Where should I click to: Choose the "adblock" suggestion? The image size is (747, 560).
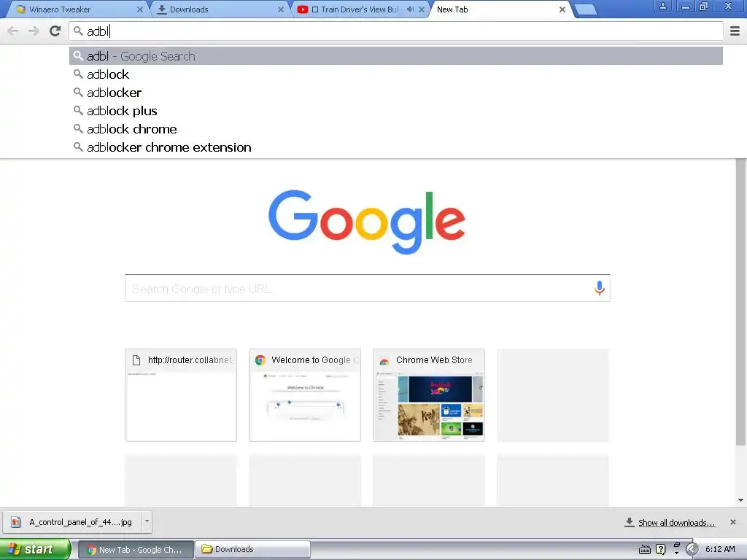396,74
